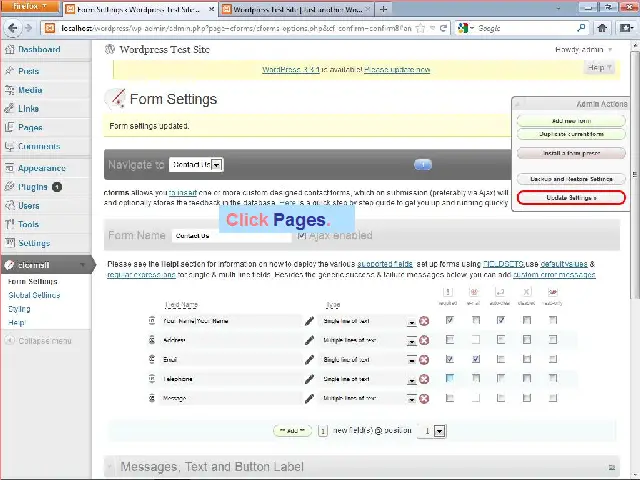Click the browser back arrow button
640x480 pixels.
point(13,29)
